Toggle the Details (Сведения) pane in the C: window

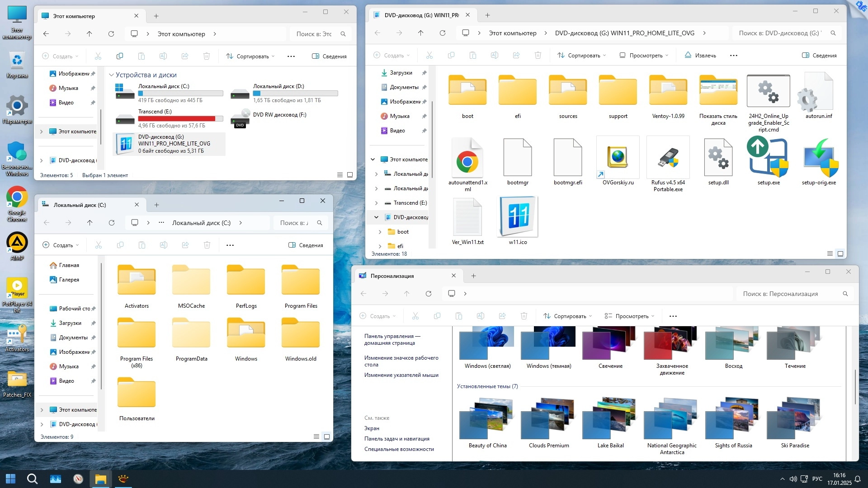(x=306, y=245)
